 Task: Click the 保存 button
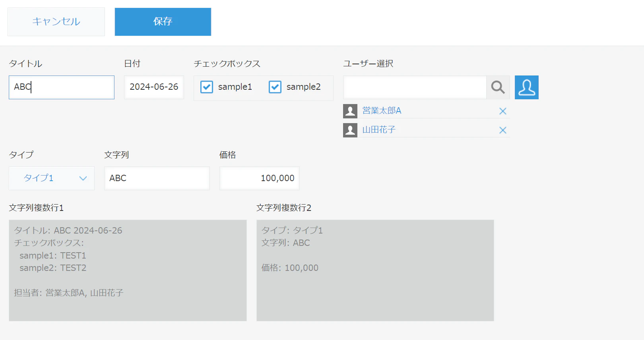click(163, 22)
